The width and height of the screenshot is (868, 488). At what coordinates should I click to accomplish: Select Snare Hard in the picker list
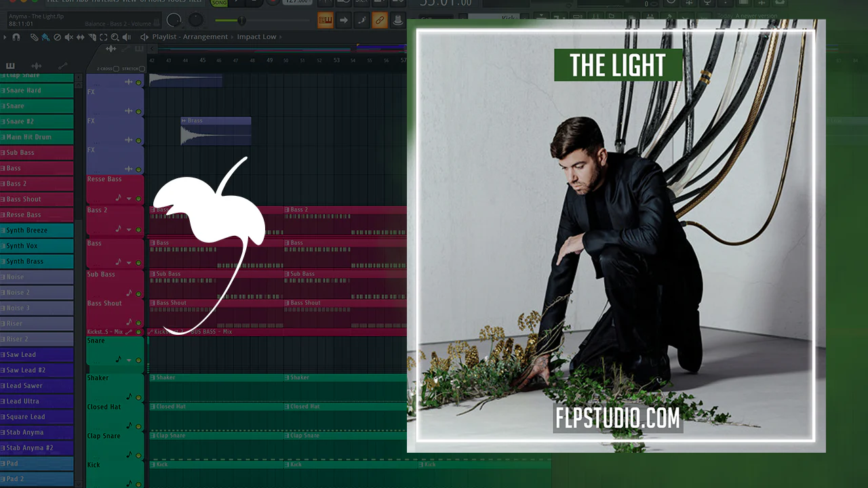coord(37,90)
